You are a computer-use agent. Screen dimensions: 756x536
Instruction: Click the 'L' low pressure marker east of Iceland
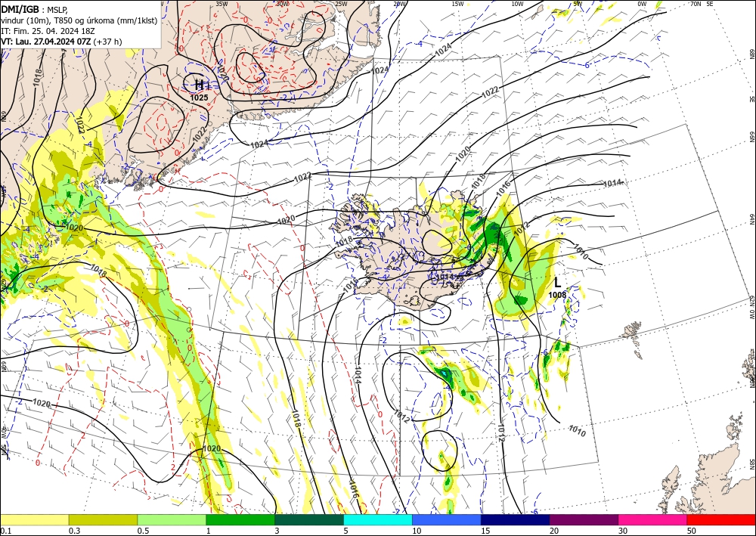558,282
